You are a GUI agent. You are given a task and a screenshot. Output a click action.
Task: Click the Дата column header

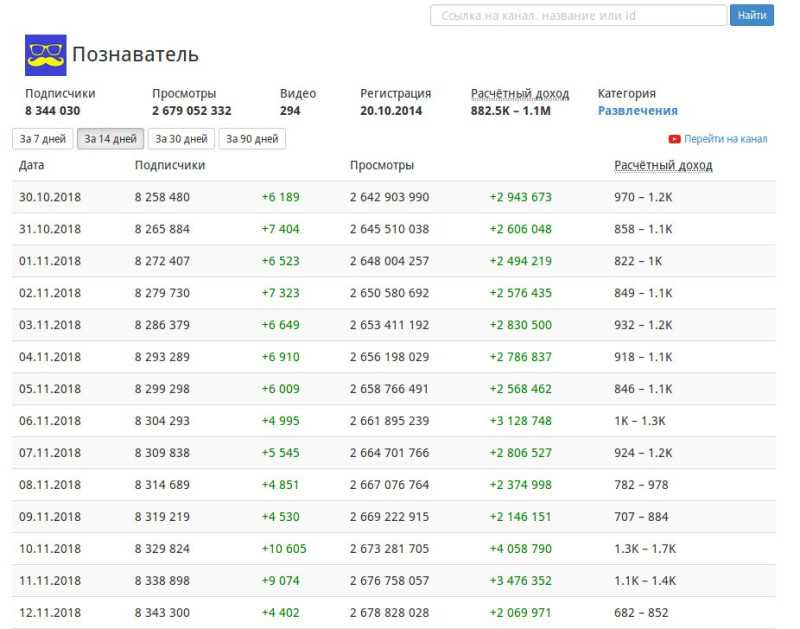tap(32, 165)
